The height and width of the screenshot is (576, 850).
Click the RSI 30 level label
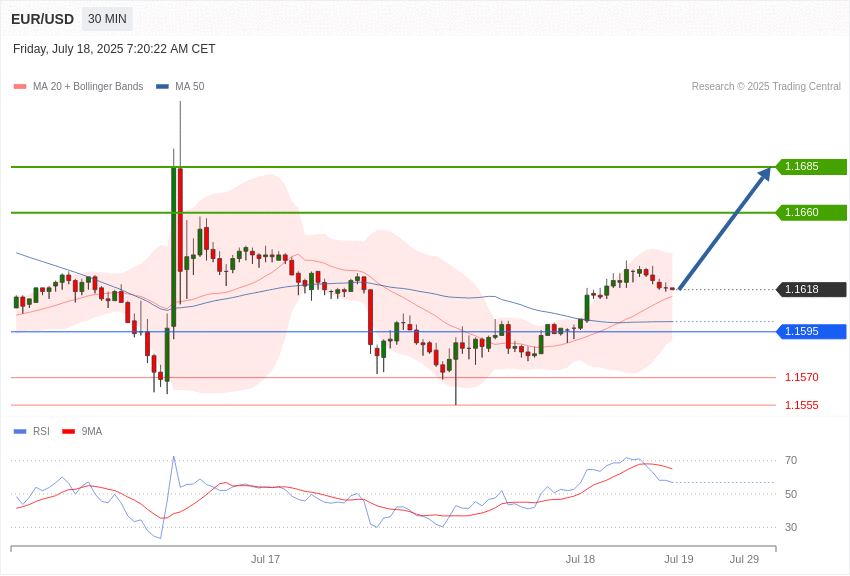[791, 527]
